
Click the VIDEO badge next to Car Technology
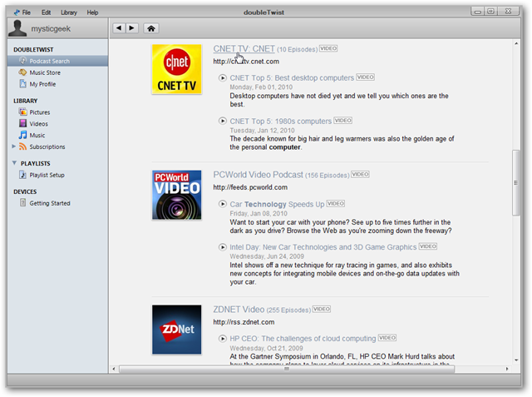[336, 203]
